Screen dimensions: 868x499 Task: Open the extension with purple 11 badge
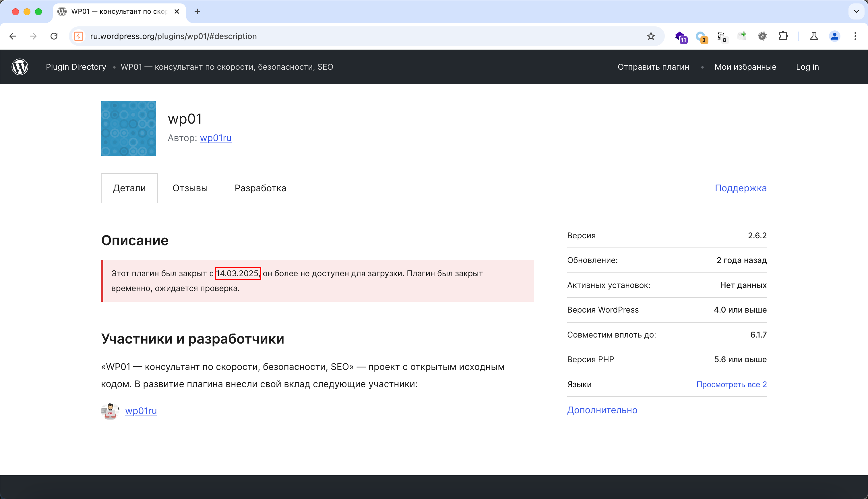click(x=681, y=37)
